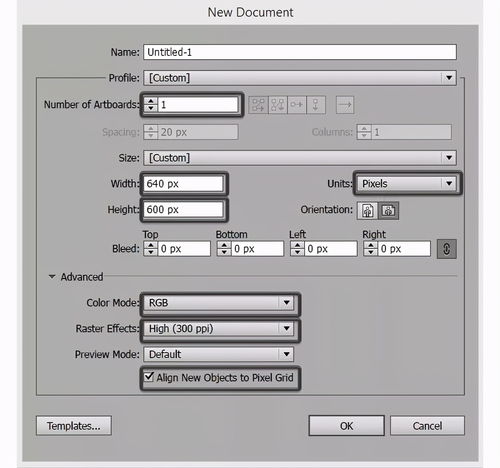Image resolution: width=500 pixels, height=468 pixels.
Task: Open the Size dropdown
Action: pyautogui.click(x=300, y=158)
